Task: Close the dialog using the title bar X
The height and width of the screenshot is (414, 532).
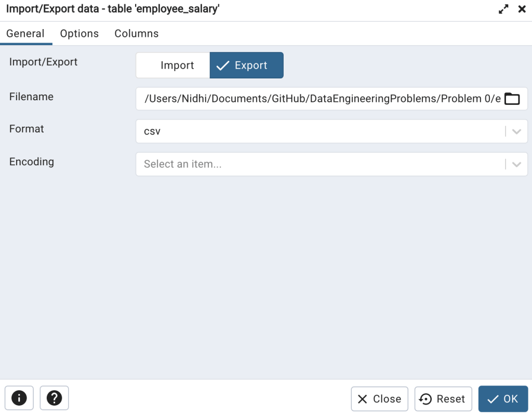Action: pos(522,9)
